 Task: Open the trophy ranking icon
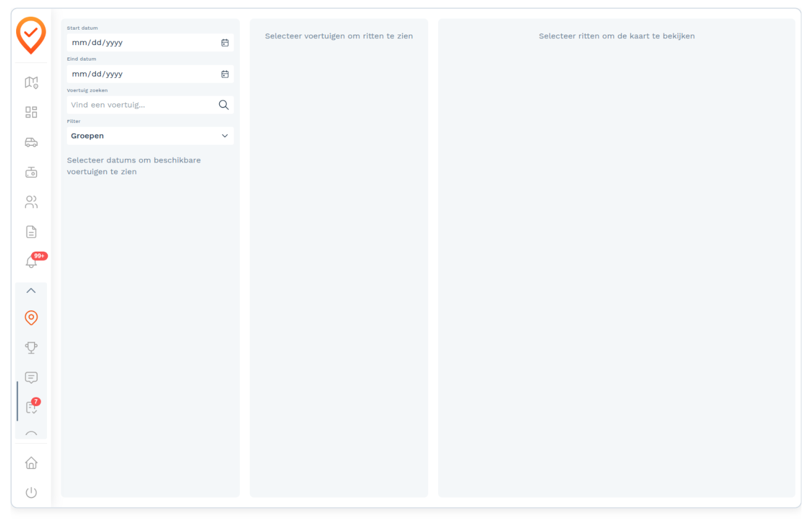click(x=31, y=347)
